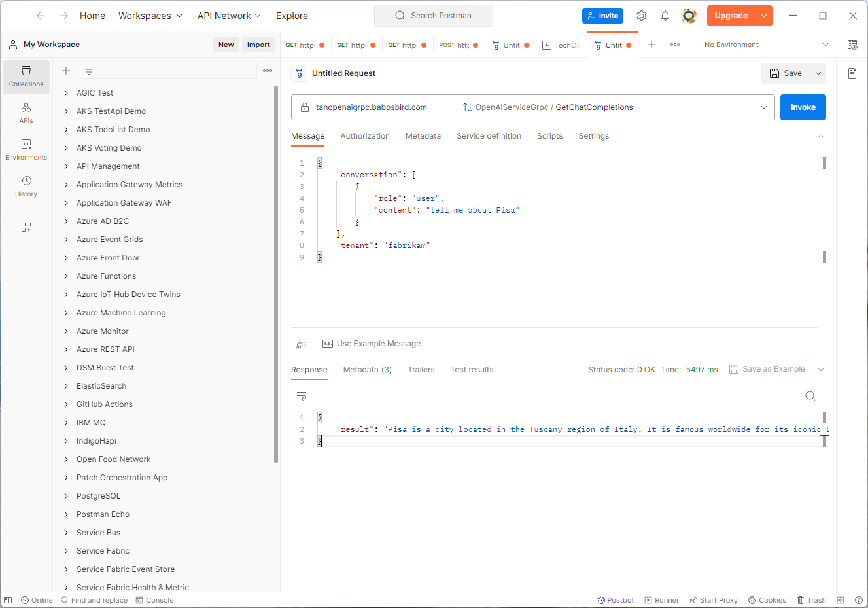Click Save as Example
Screen dimensions: 868x608
click(x=767, y=369)
